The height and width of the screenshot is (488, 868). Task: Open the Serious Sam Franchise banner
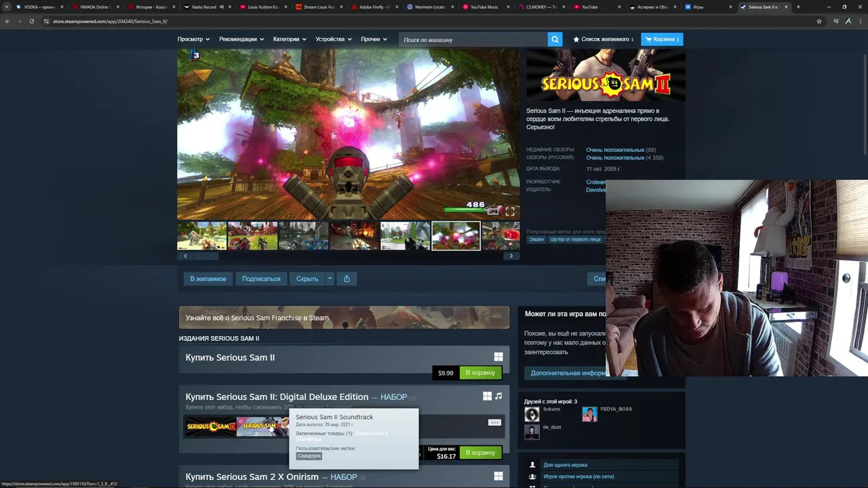(x=344, y=318)
